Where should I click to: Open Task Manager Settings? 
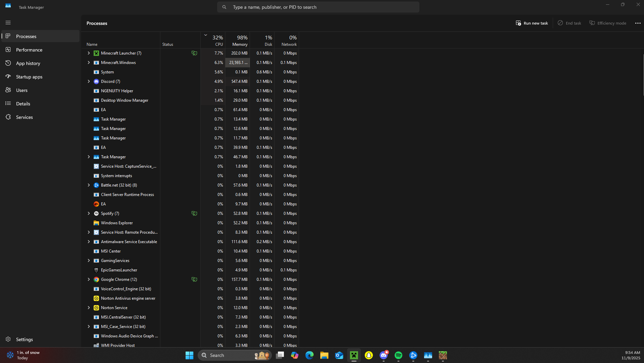(x=24, y=339)
